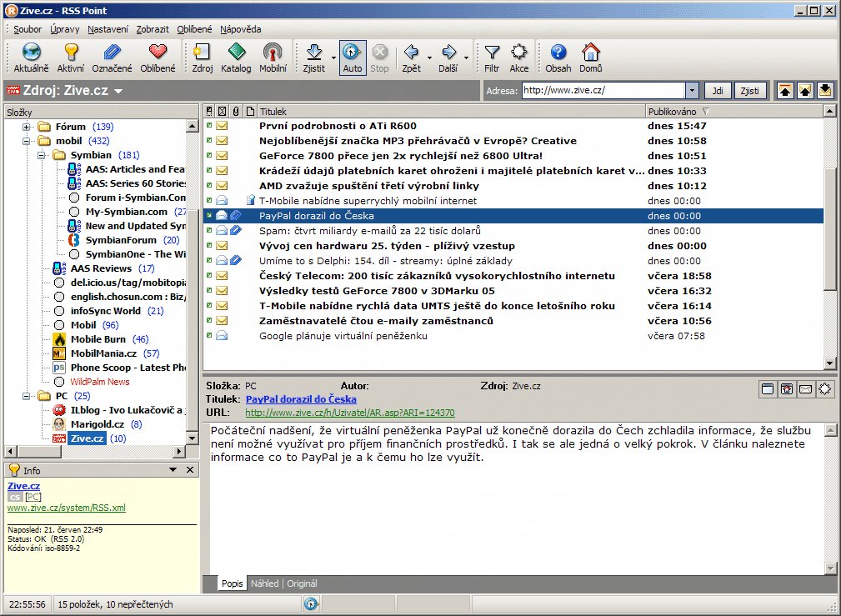Toggle read envelope on AMD zvažuje row
The image size is (841, 616).
(x=222, y=186)
